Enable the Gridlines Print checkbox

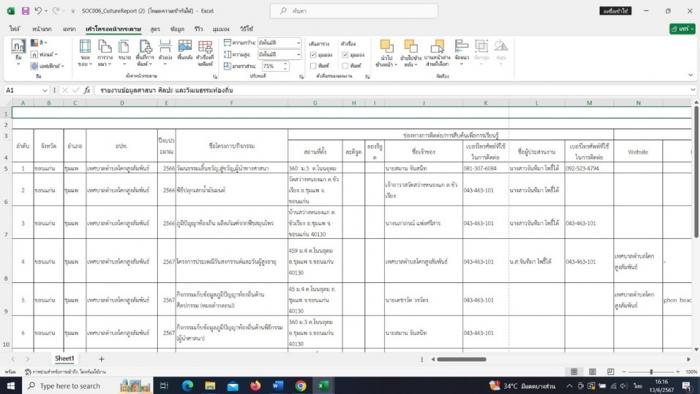click(313, 66)
